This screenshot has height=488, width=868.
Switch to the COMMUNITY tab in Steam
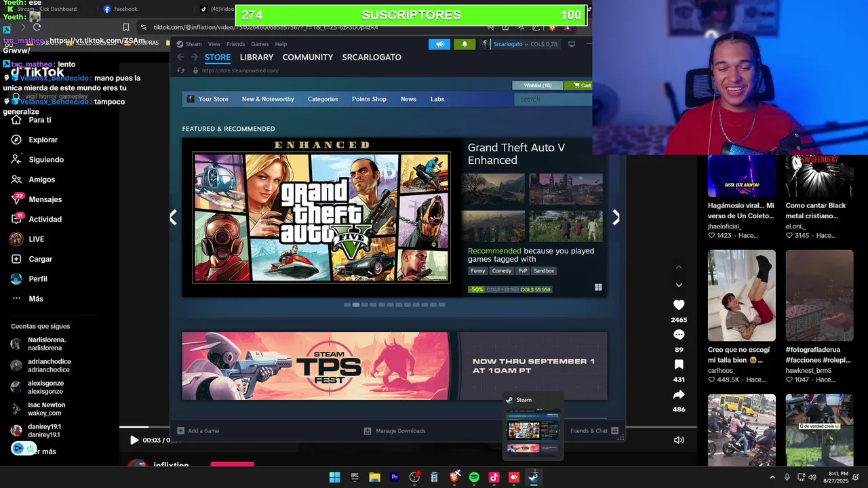(308, 58)
